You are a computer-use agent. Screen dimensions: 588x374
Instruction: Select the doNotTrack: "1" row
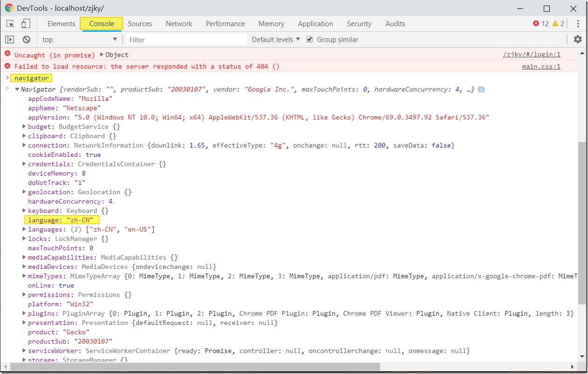[x=57, y=183]
